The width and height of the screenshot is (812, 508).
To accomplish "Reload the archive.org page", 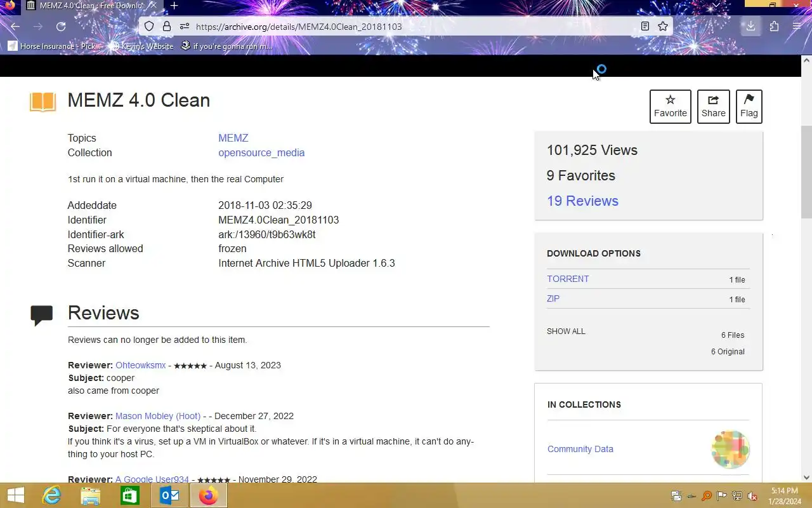I will [x=61, y=27].
